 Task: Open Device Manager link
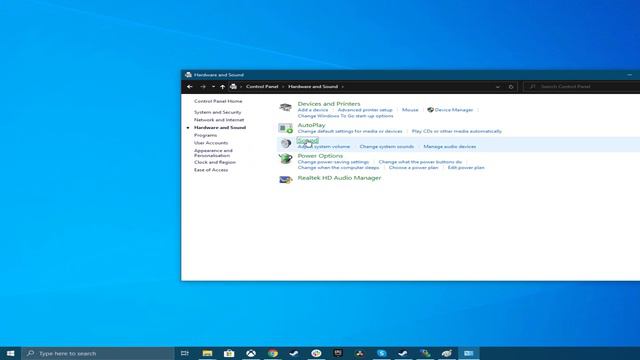453,110
